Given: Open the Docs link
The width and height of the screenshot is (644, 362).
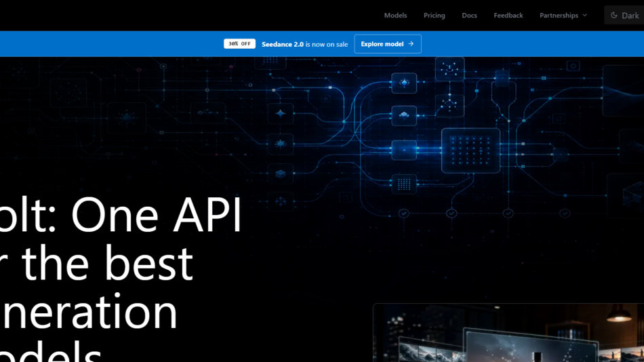Looking at the screenshot, I should pos(469,15).
